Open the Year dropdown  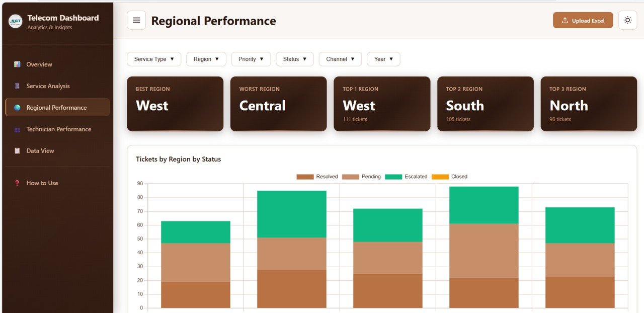pyautogui.click(x=383, y=59)
